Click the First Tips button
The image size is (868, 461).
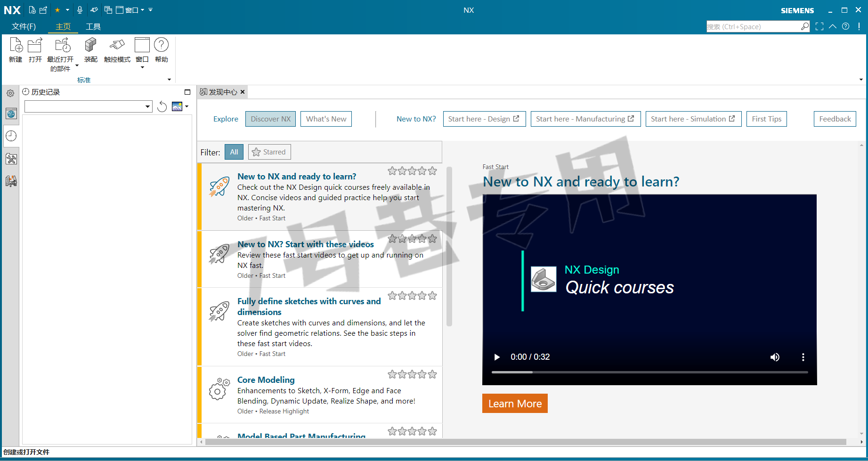[x=767, y=119]
